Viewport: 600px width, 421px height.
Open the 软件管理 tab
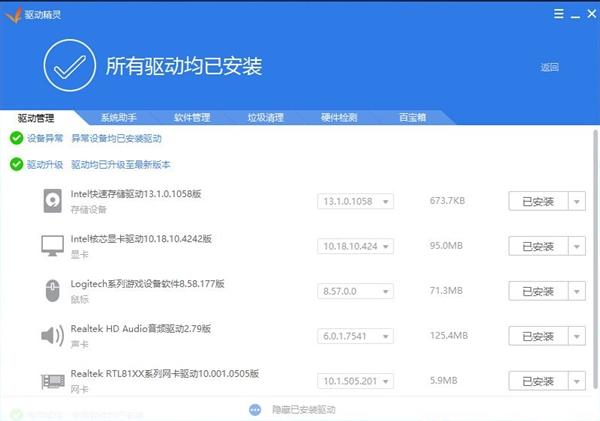[x=192, y=117]
